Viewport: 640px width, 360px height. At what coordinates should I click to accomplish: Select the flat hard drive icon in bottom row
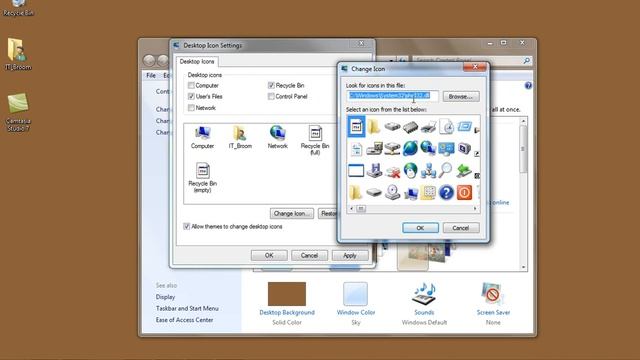(x=374, y=192)
